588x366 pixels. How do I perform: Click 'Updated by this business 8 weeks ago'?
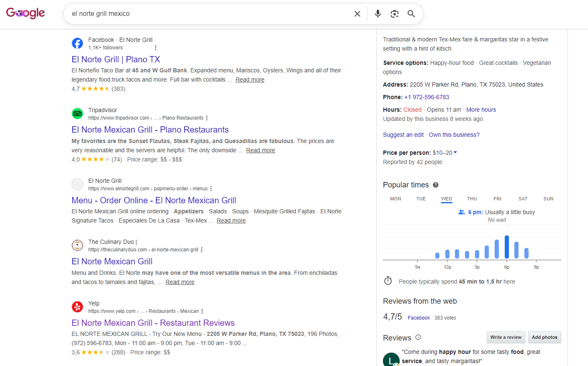(x=433, y=119)
